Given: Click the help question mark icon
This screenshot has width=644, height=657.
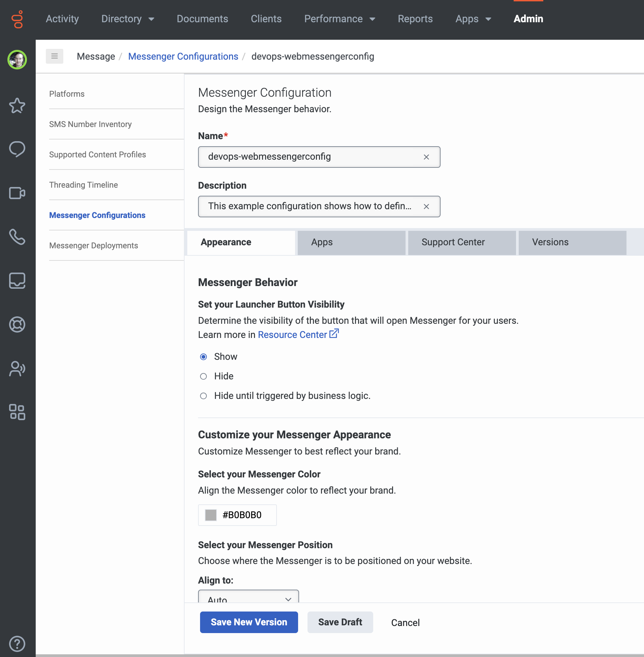Looking at the screenshot, I should pyautogui.click(x=17, y=644).
